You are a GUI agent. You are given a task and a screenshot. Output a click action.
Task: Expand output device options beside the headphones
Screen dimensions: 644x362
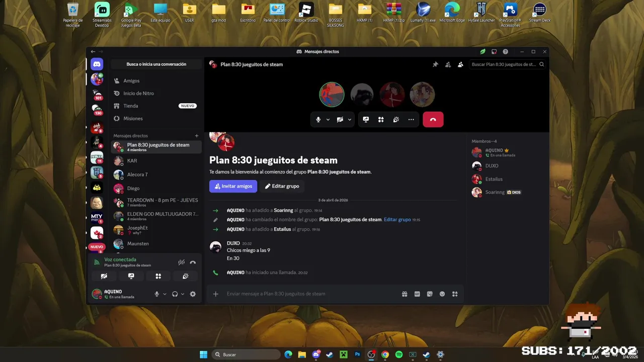click(182, 294)
